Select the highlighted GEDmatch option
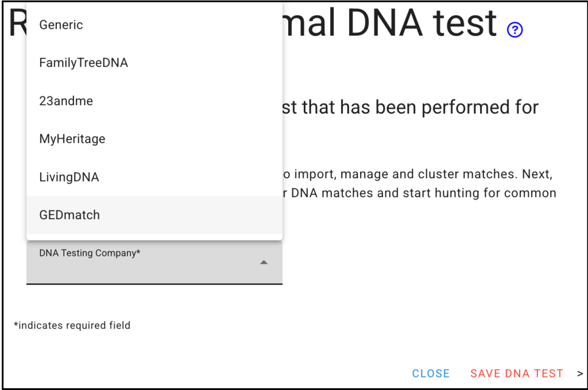 (x=69, y=215)
